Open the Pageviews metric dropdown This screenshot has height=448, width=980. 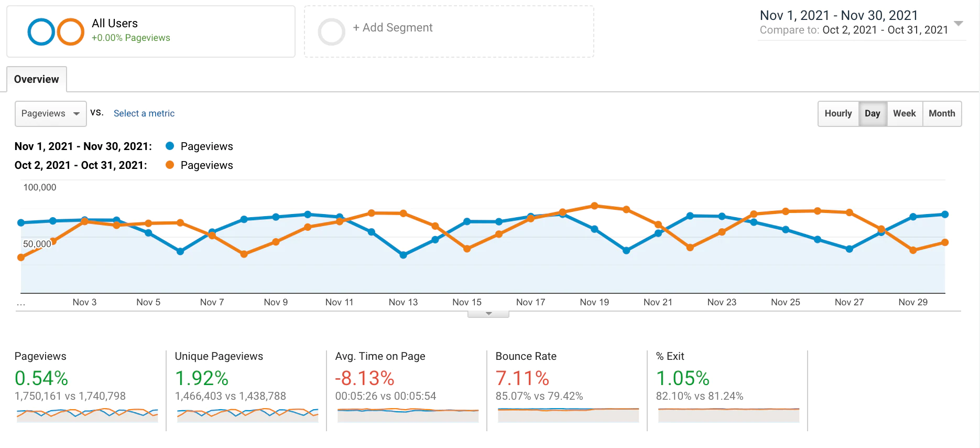coord(51,114)
